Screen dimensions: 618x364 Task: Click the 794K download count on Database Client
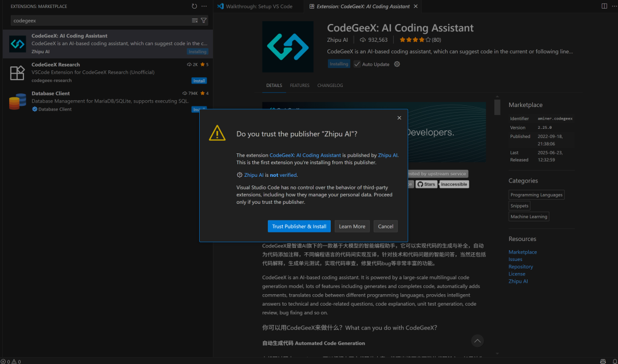pyautogui.click(x=190, y=93)
